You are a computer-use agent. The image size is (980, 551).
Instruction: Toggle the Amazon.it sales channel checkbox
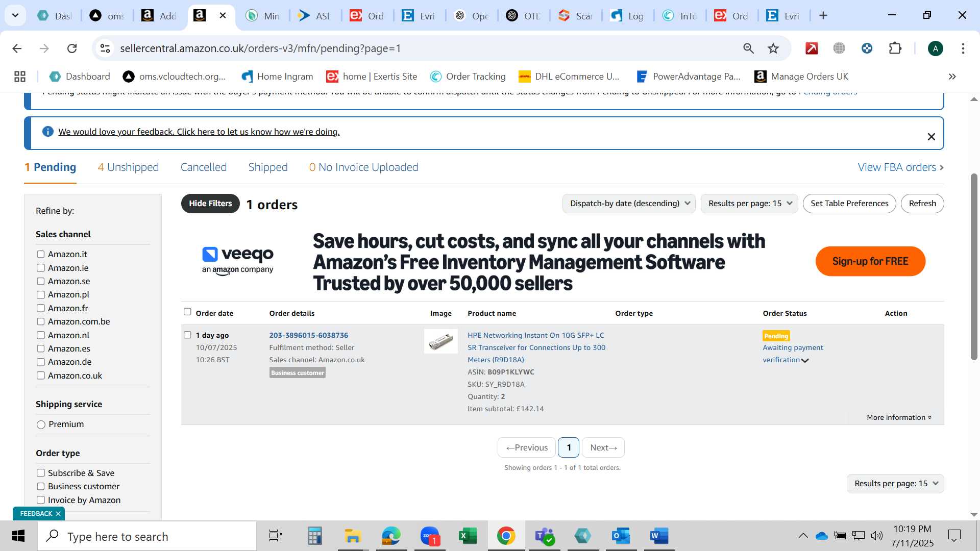coord(41,254)
